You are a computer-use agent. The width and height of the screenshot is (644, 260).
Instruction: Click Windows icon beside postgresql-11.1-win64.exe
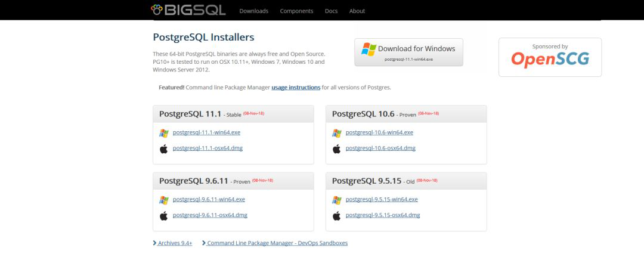(164, 133)
